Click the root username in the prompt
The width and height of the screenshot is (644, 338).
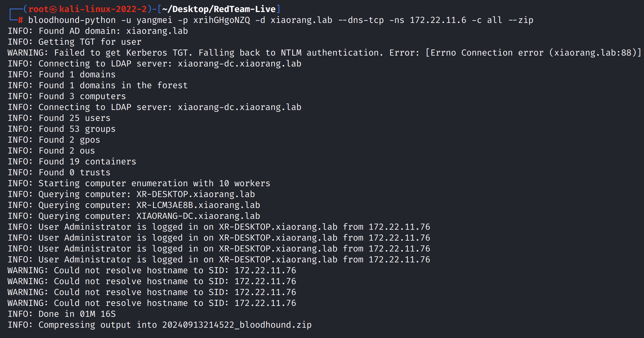[38, 9]
